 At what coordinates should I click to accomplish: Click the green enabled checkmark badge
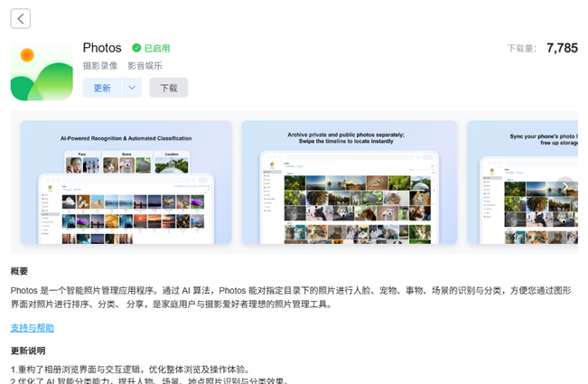tap(136, 48)
